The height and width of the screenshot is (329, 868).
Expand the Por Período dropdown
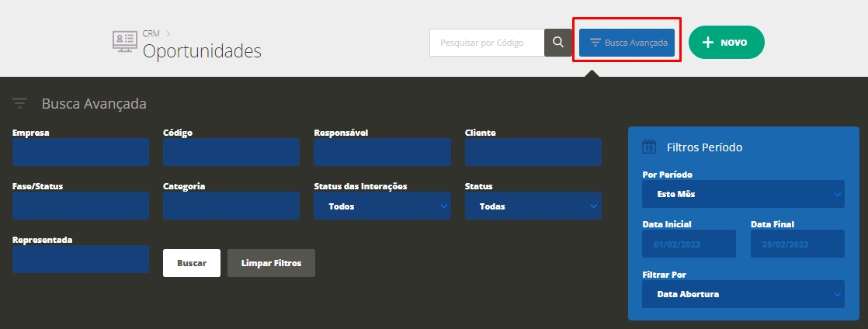743,194
